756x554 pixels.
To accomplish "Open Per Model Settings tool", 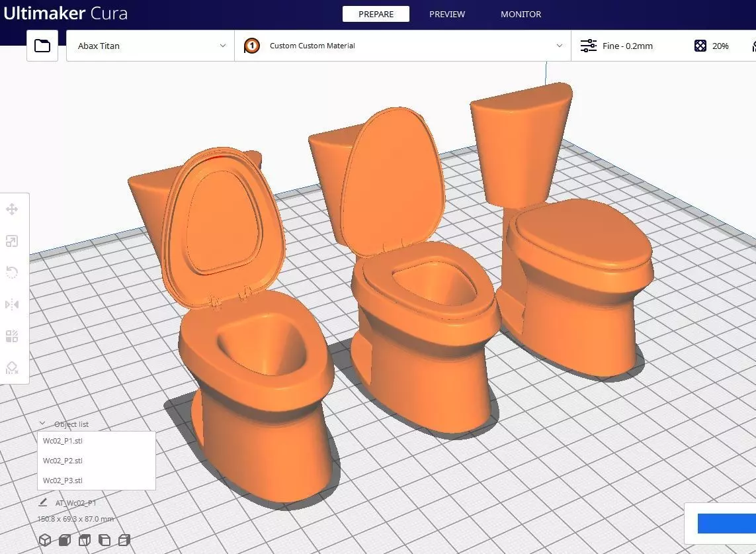I will coord(12,336).
